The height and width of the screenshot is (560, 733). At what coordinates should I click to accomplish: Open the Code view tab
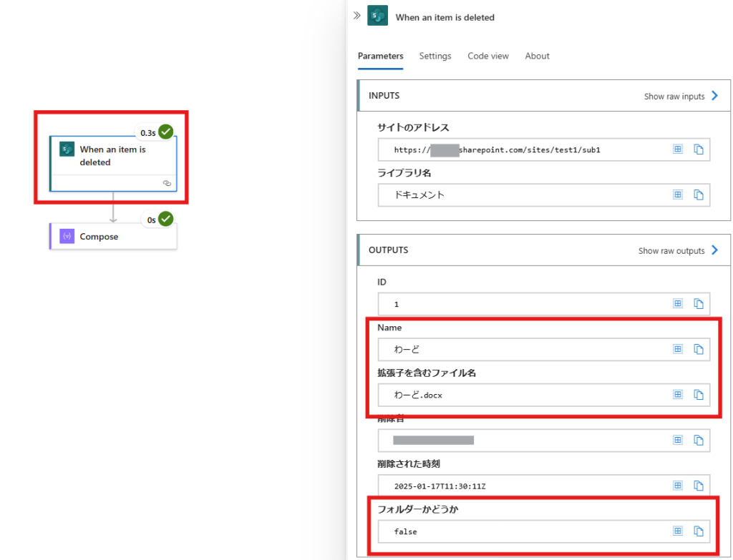click(x=488, y=56)
